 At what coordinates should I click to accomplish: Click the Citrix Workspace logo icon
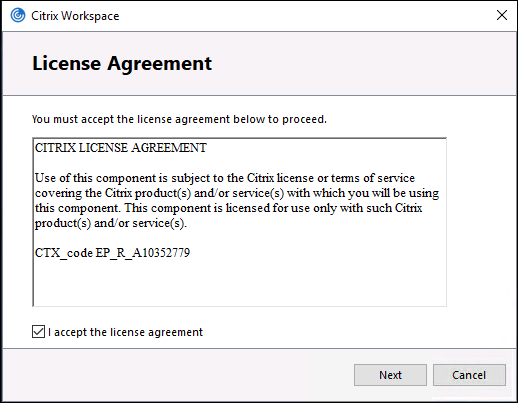18,15
